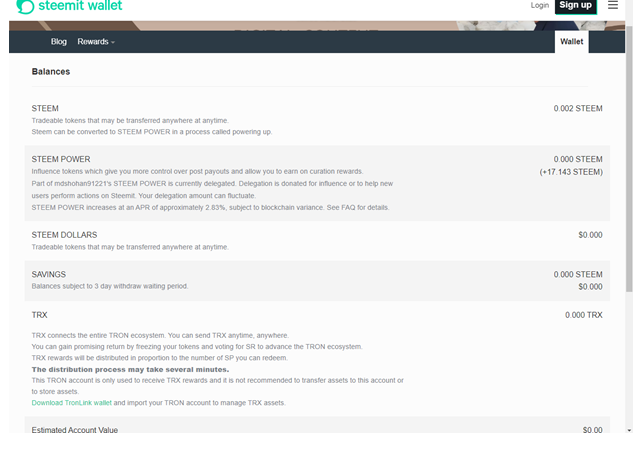Click the 0.000 STEEM savings value
This screenshot has height=454, width=641.
(578, 275)
